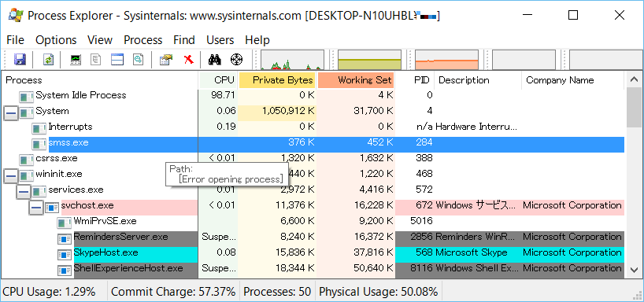
Task: Click the Process Explorer title bar icon
Action: coord(16,16)
